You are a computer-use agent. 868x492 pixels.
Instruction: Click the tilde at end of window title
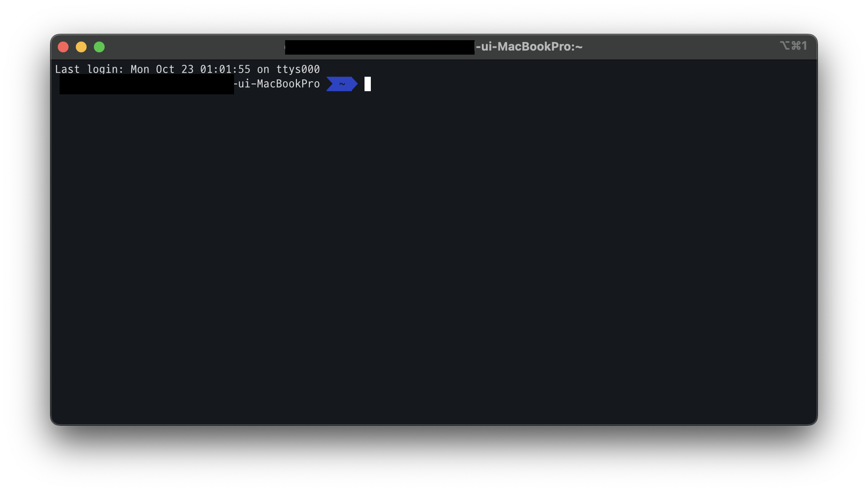[x=579, y=46]
